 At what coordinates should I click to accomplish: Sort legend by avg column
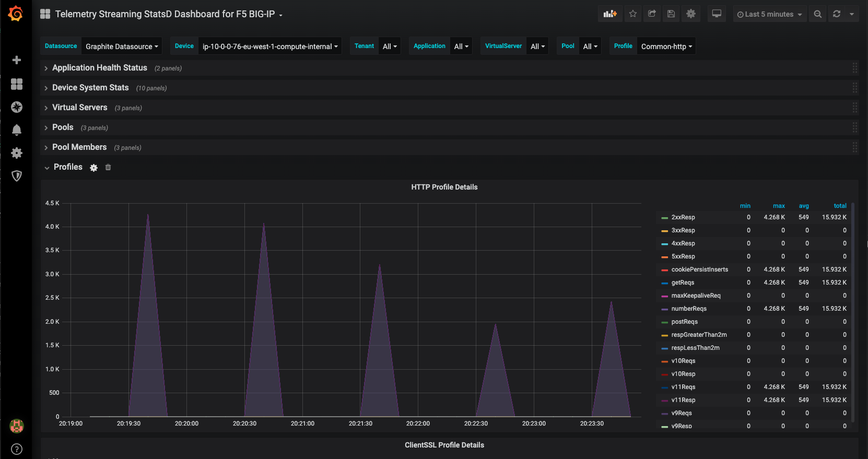(x=804, y=206)
